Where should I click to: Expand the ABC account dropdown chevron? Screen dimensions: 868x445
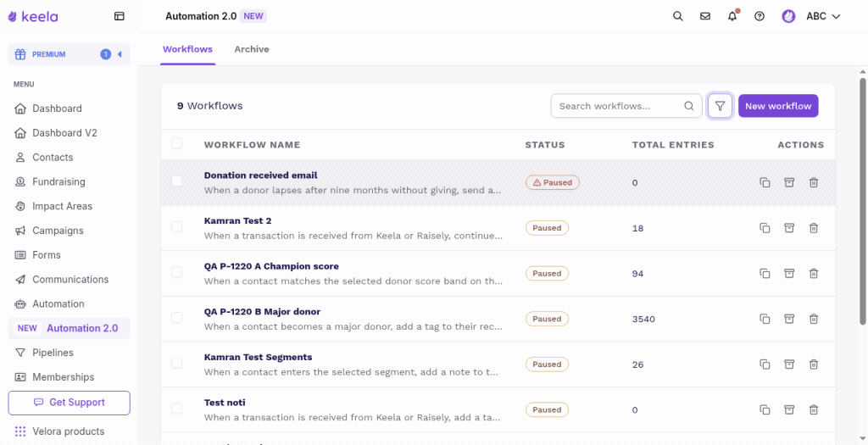pyautogui.click(x=836, y=17)
